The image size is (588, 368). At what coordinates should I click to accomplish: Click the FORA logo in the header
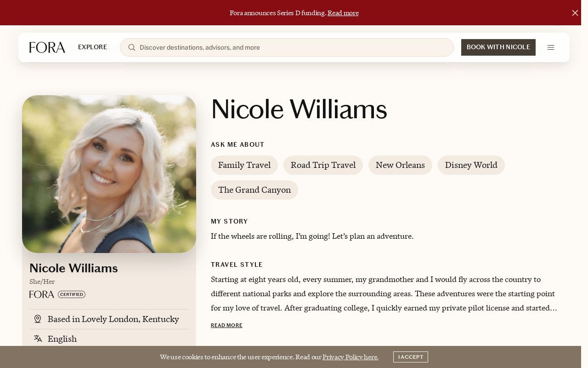pyautogui.click(x=47, y=47)
